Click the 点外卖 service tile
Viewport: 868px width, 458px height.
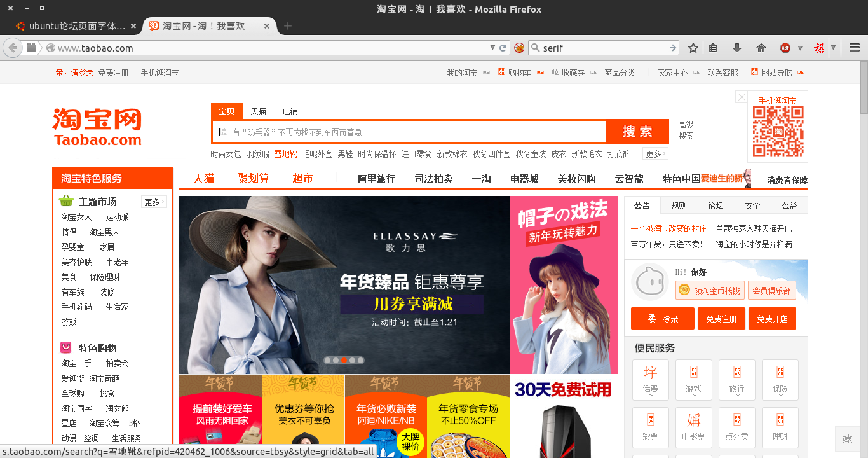pos(737,427)
